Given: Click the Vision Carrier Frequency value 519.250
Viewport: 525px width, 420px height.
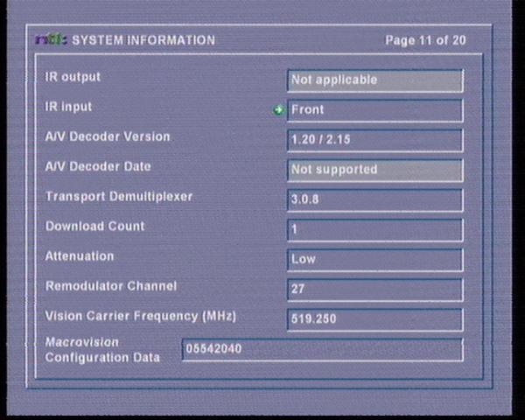Looking at the screenshot, I should 374,319.
